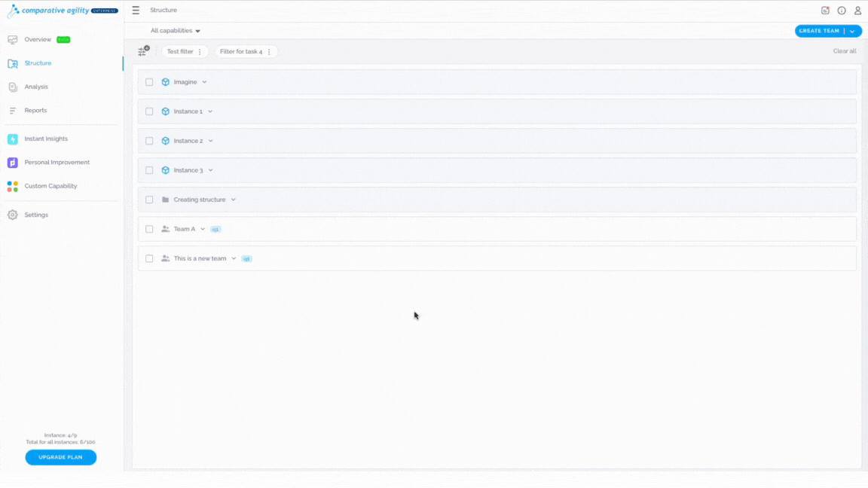Click the Instance 1 row name
Image resolution: width=868 pixels, height=488 pixels.
[x=188, y=111]
